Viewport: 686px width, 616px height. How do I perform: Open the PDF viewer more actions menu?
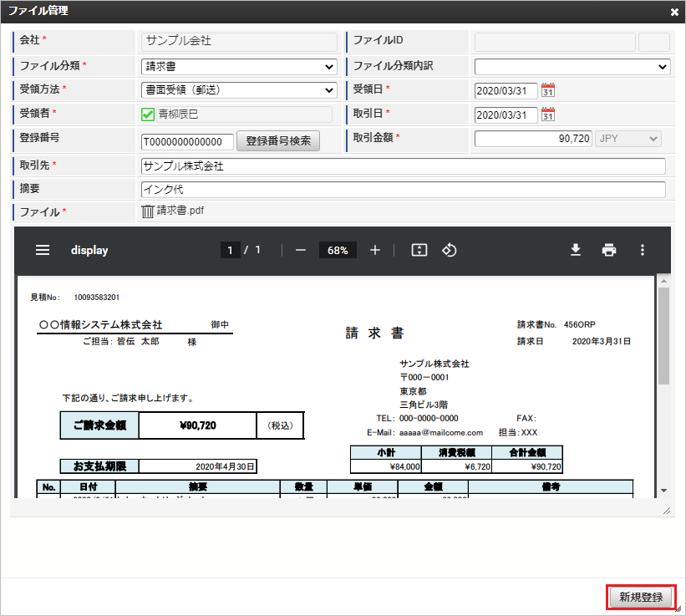click(x=643, y=250)
